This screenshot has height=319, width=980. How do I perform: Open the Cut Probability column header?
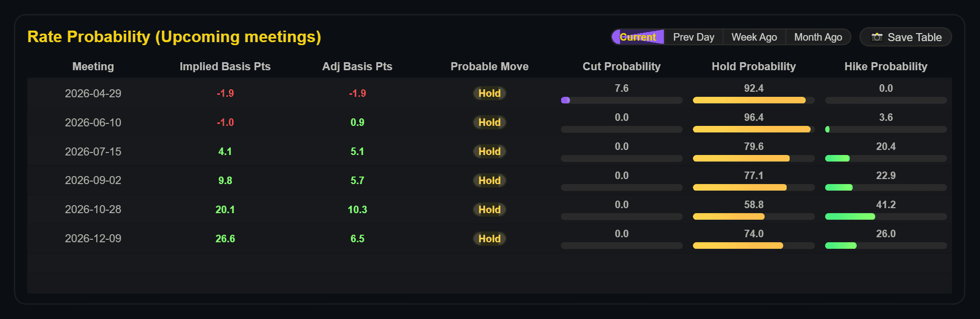(621, 66)
